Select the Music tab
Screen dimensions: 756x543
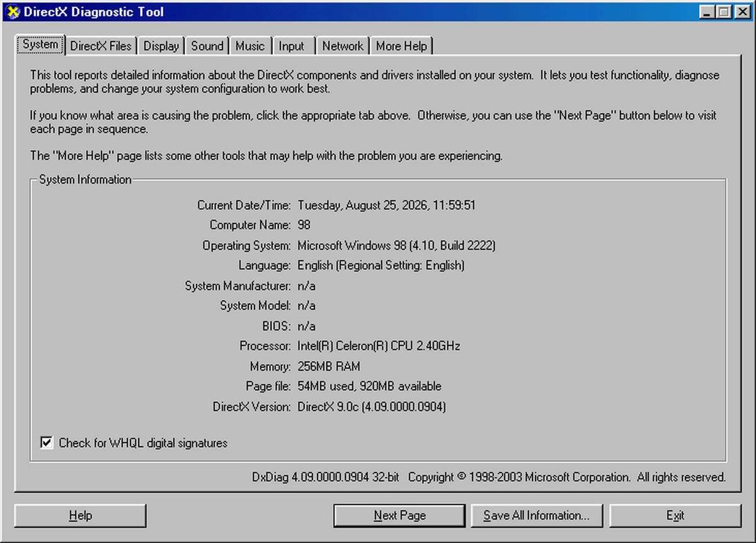pyautogui.click(x=250, y=46)
